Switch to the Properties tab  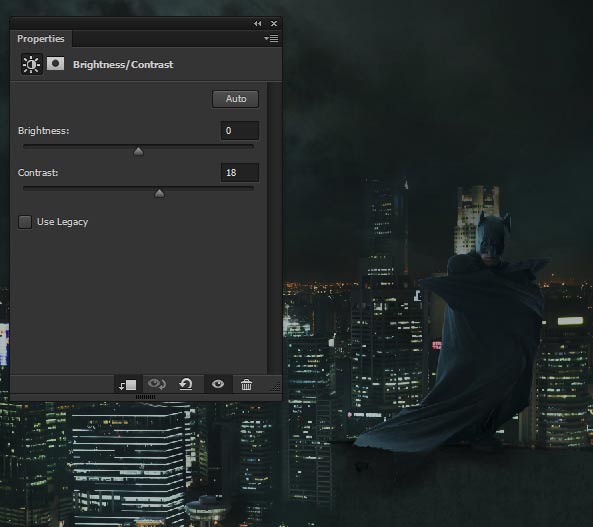point(41,39)
